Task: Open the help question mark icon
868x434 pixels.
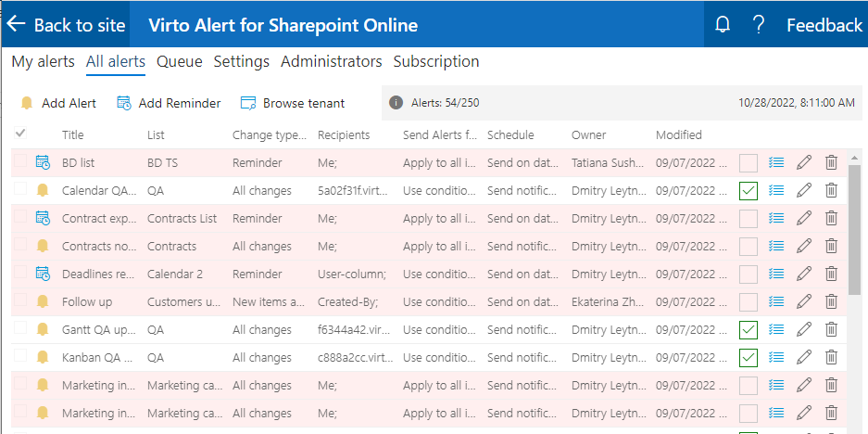Action: (759, 24)
